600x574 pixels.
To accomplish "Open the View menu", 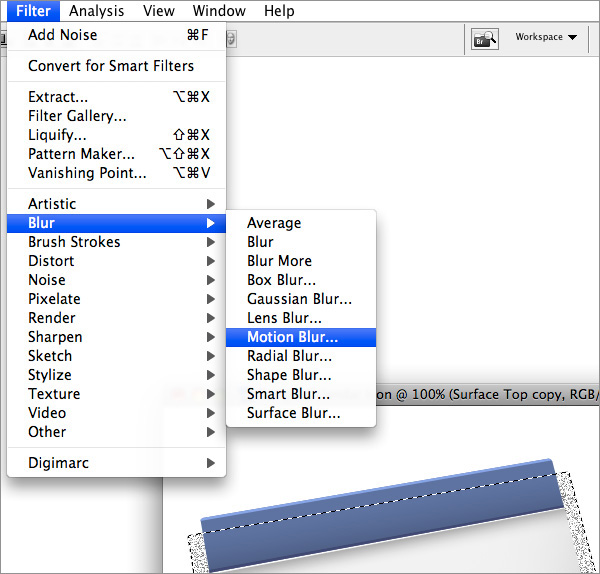I will point(159,11).
